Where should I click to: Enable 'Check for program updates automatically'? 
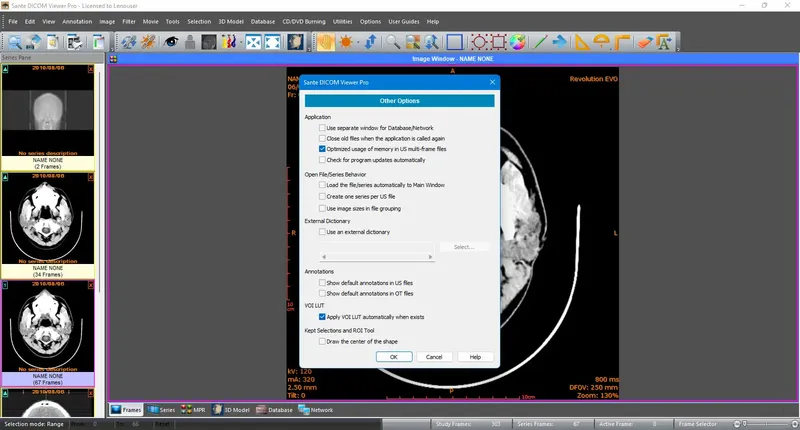click(323, 160)
